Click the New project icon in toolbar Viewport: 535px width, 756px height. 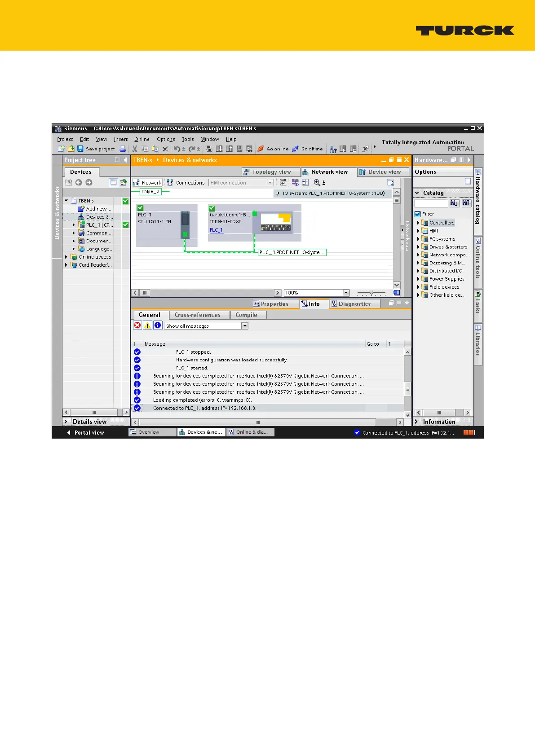coord(61,149)
